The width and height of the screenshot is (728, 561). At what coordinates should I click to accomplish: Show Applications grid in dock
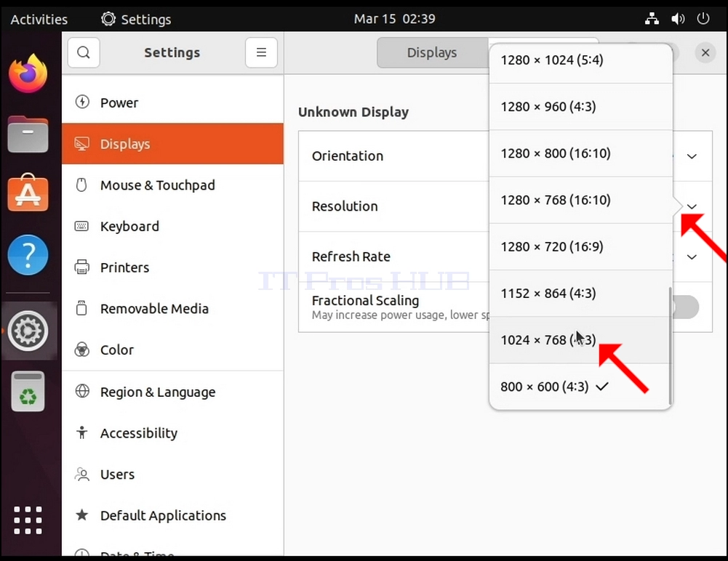(28, 520)
